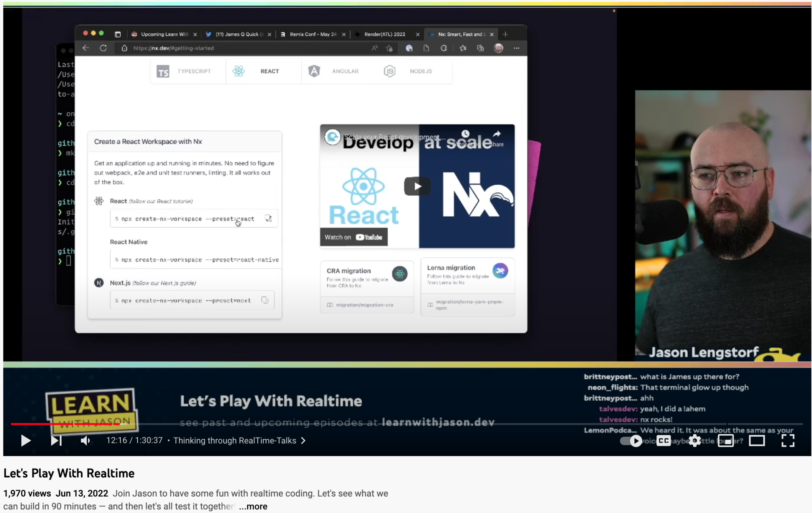The image size is (812, 513).
Task: Open the video settings gear
Action: [694, 440]
